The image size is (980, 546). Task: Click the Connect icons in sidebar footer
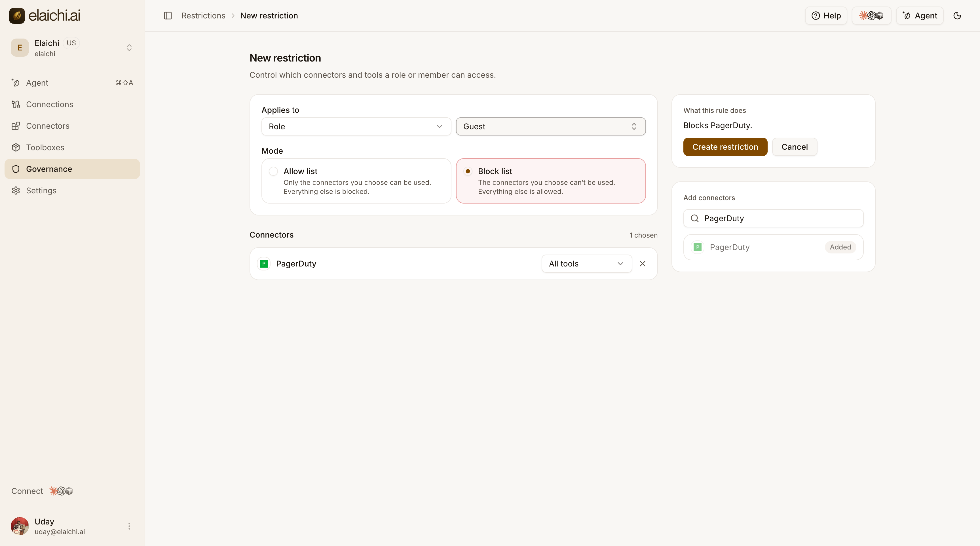[61, 491]
